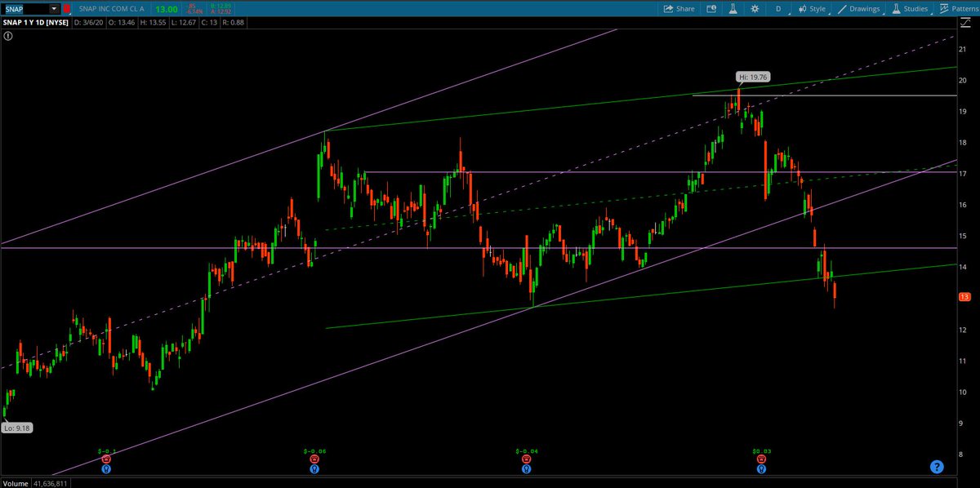Click the Share arrow icon
The image size is (980, 488).
(x=669, y=8)
